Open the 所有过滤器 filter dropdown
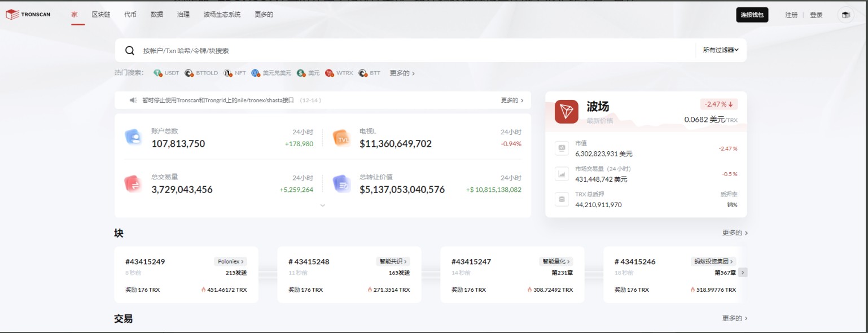Screen dimensions: 868x333 (721, 50)
